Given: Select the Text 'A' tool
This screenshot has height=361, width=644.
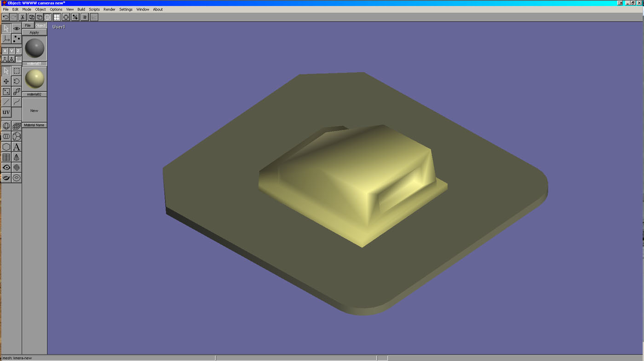Looking at the screenshot, I should click(17, 147).
